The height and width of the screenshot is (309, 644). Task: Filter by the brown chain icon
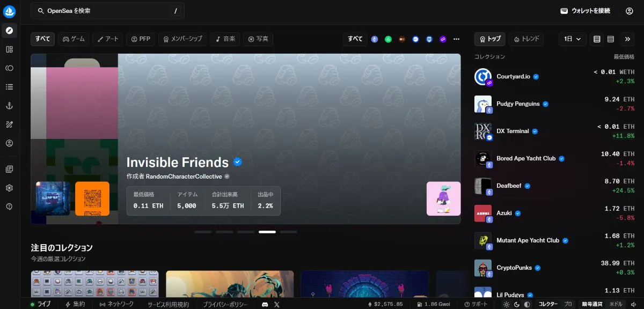(402, 39)
